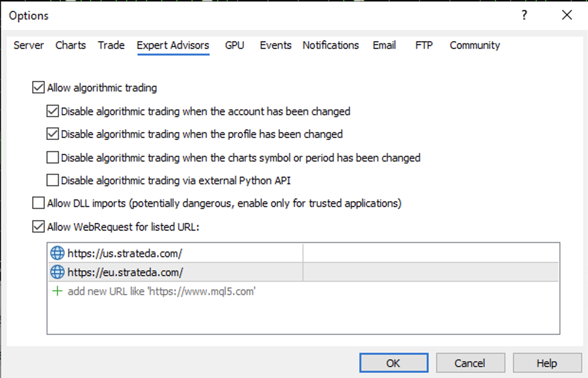Image resolution: width=588 pixels, height=378 pixels.
Task: Enable disabling algo trading via external Python API
Action: [52, 180]
